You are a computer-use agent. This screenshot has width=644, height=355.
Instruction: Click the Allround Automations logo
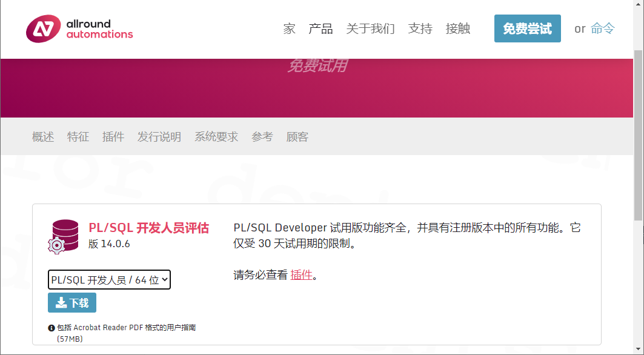[x=79, y=28]
